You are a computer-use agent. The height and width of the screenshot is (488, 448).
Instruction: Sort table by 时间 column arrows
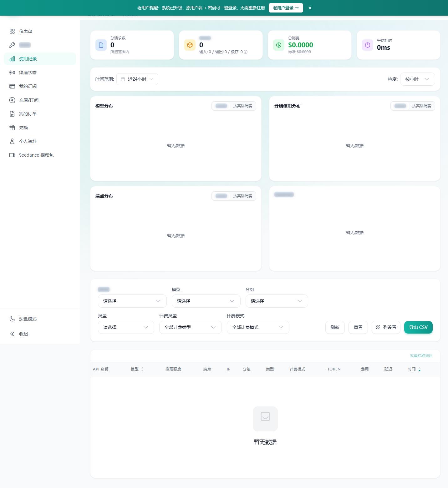tap(420, 369)
